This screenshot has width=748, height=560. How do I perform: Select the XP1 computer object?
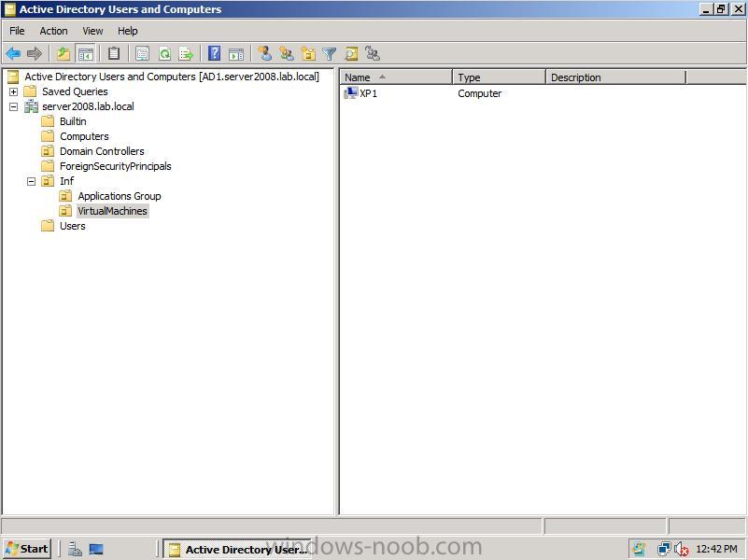368,93
